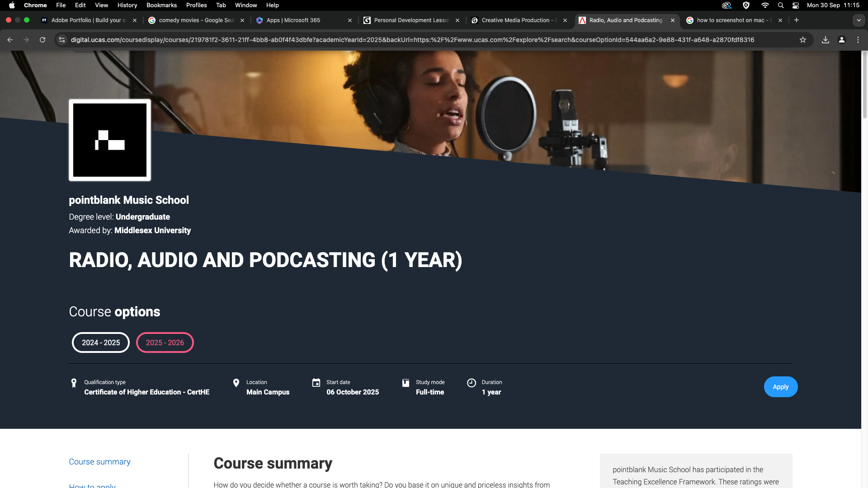The height and width of the screenshot is (488, 868).
Task: Open the Profiles menu
Action: tap(197, 5)
